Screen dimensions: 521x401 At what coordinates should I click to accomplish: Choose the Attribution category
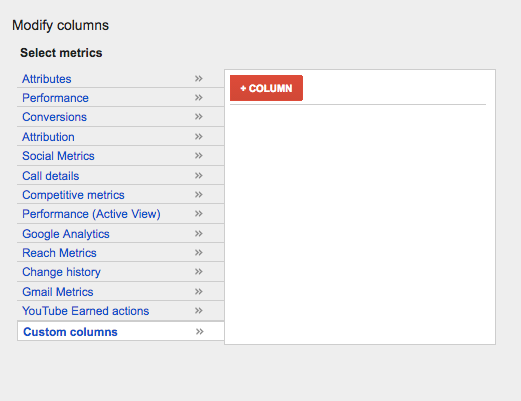click(48, 137)
